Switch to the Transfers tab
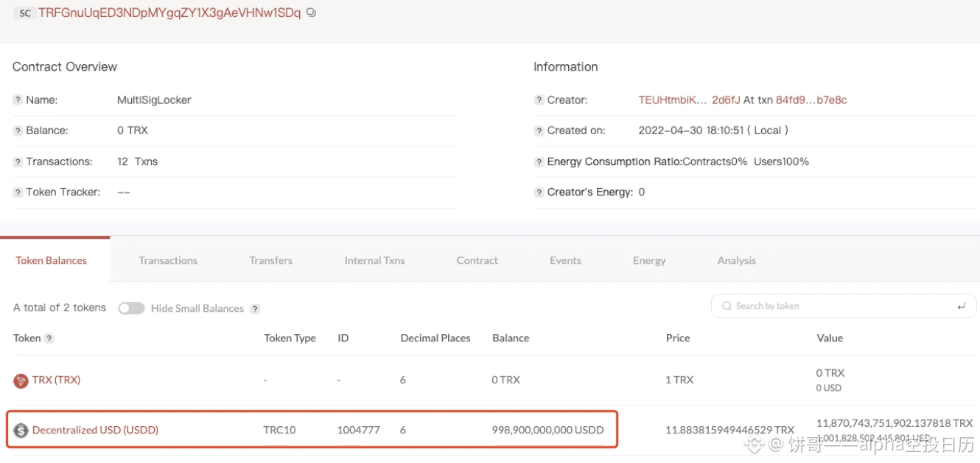The height and width of the screenshot is (463, 980). pyautogui.click(x=271, y=260)
